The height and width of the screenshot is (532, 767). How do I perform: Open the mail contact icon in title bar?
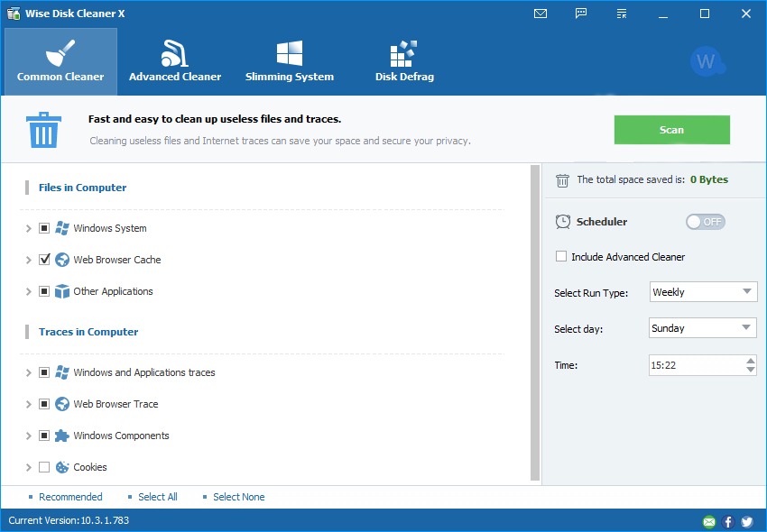point(540,14)
